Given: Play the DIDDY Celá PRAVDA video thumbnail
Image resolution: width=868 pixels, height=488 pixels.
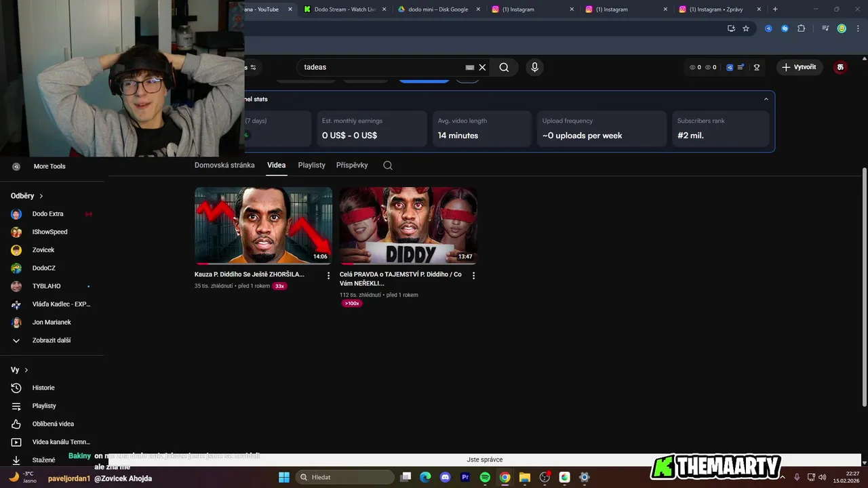Looking at the screenshot, I should point(408,226).
